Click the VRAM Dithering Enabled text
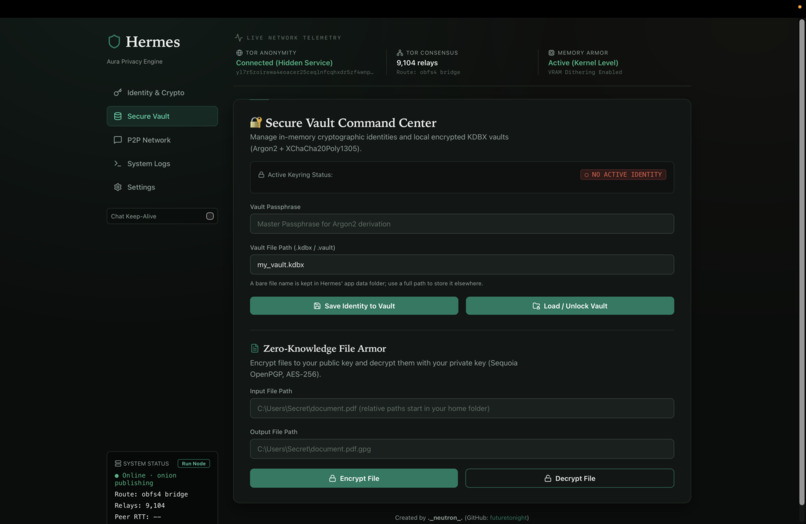Image resolution: width=806 pixels, height=524 pixels. click(x=585, y=73)
